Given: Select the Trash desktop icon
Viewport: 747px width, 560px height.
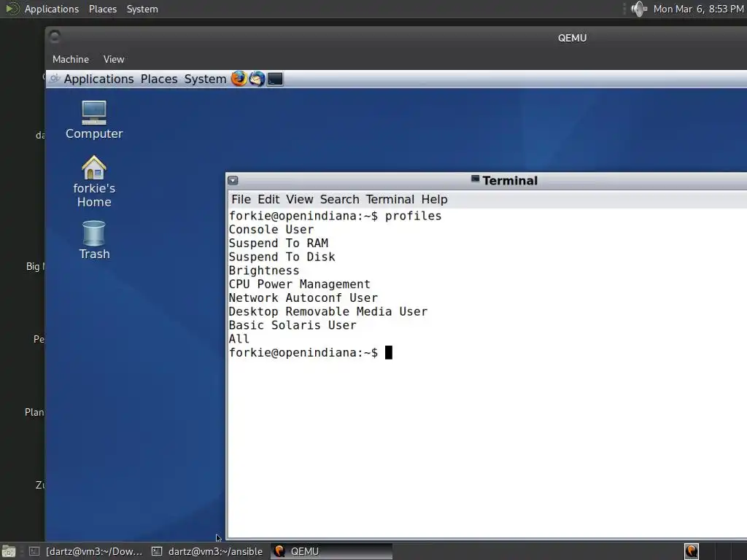Looking at the screenshot, I should 94,240.
